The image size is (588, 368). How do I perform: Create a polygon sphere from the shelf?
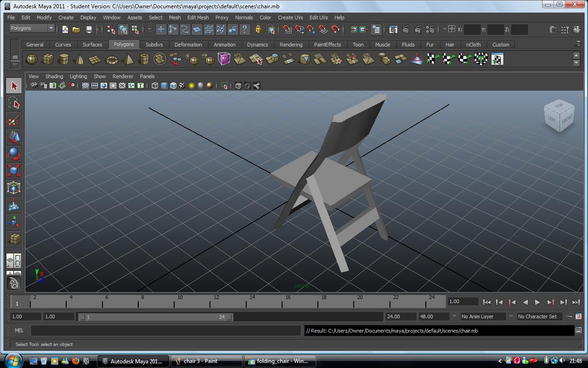[32, 59]
